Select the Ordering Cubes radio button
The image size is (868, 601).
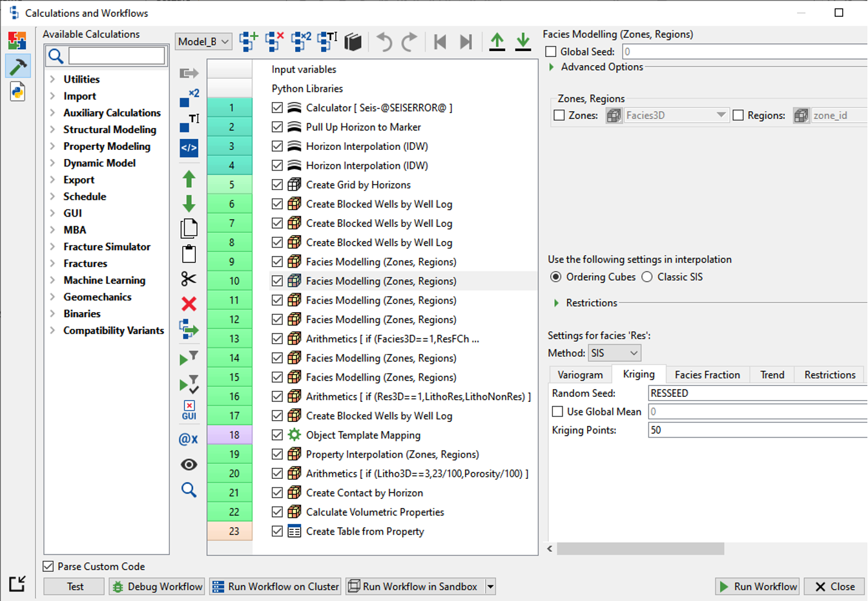(x=555, y=277)
